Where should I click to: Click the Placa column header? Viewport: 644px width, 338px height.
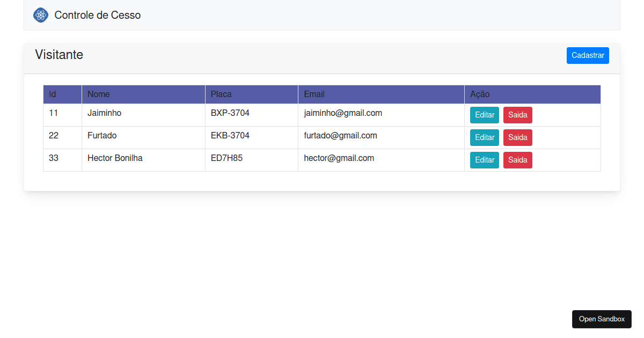[221, 94]
